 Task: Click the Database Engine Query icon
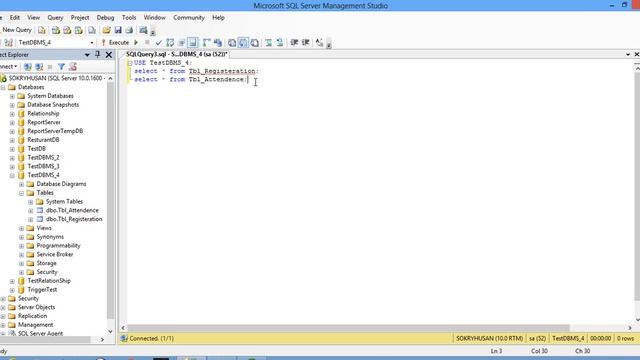[x=42, y=30]
